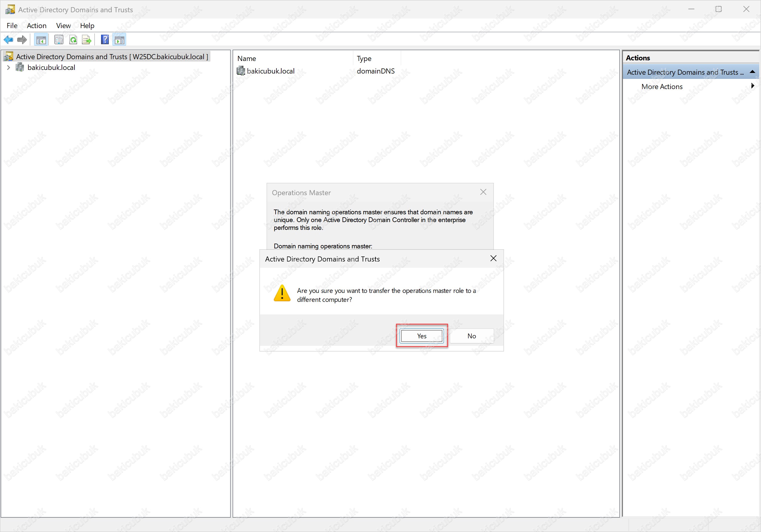Click bakicubuk.local domain icon in tree
Viewport: 761px width, 532px height.
tap(20, 67)
